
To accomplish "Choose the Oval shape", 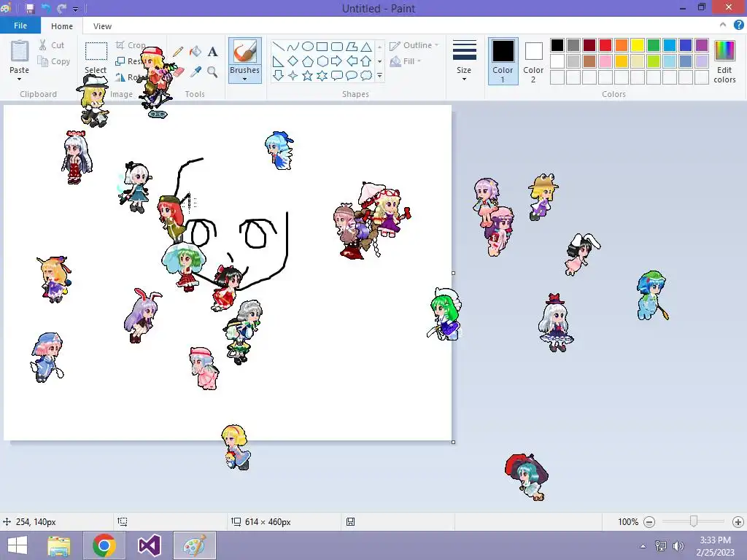I will point(308,47).
